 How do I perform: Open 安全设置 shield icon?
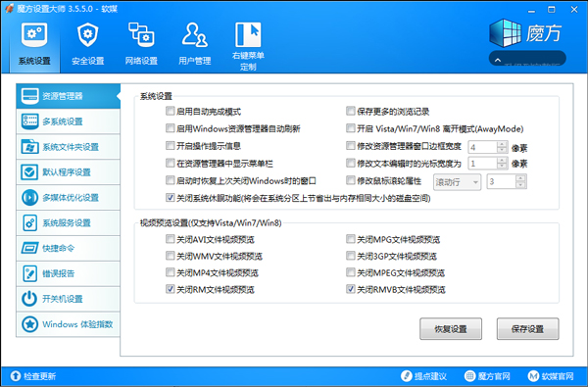pos(88,35)
